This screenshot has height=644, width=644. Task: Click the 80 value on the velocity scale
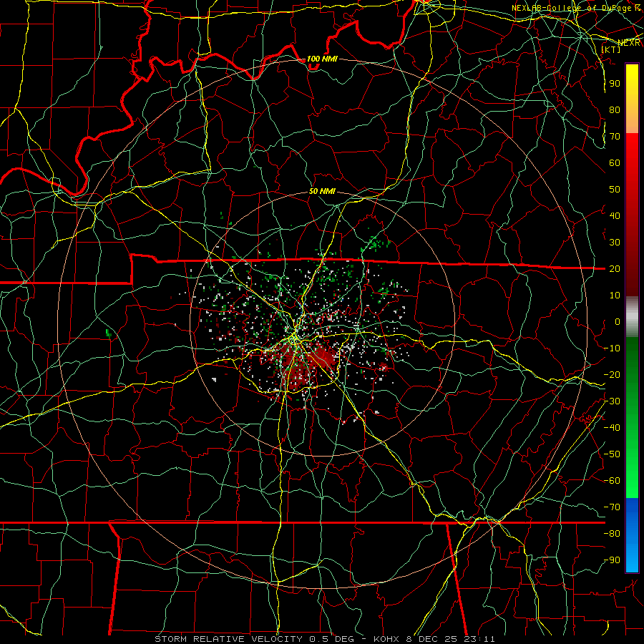click(615, 110)
